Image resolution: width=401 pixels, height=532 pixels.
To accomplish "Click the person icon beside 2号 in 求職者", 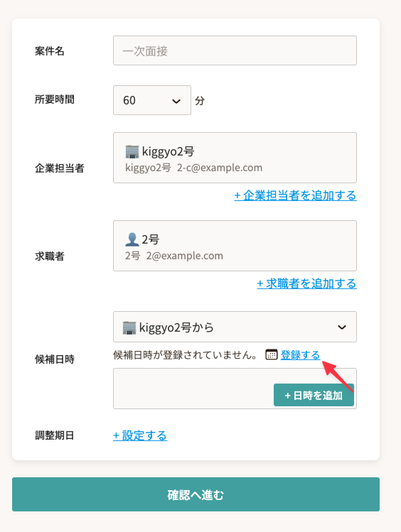I will tap(132, 239).
